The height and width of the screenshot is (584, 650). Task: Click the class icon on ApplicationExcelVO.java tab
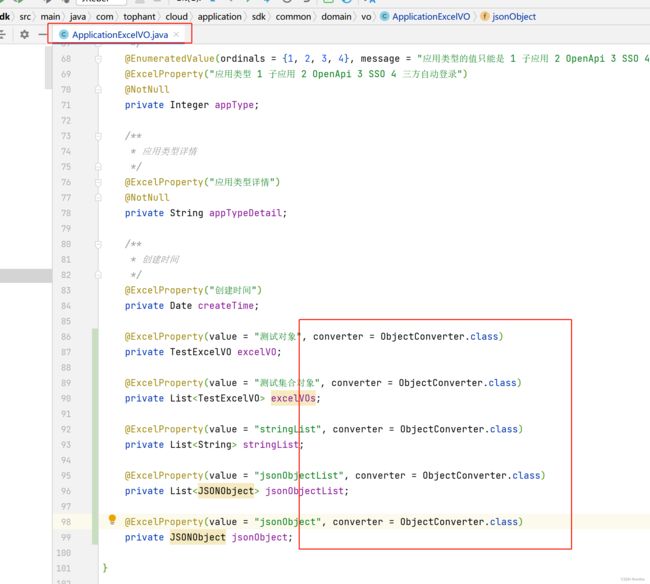coord(63,34)
